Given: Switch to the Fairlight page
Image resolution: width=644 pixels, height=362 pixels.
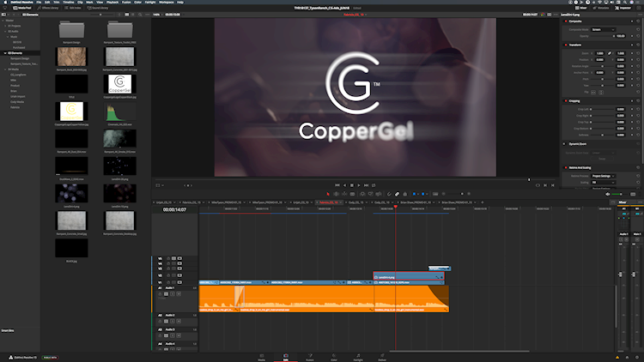Looking at the screenshot, I should pyautogui.click(x=358, y=357).
